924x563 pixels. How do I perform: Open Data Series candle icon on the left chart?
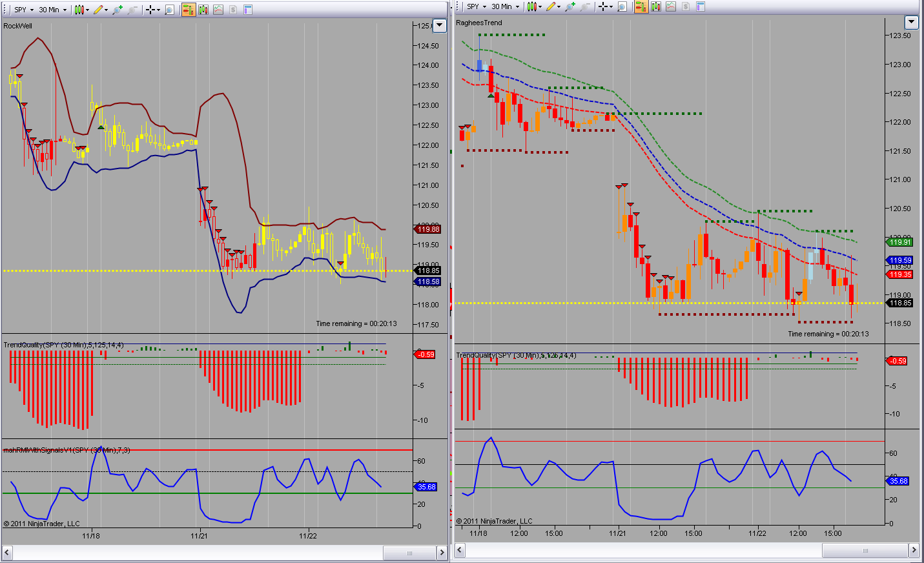(x=203, y=10)
